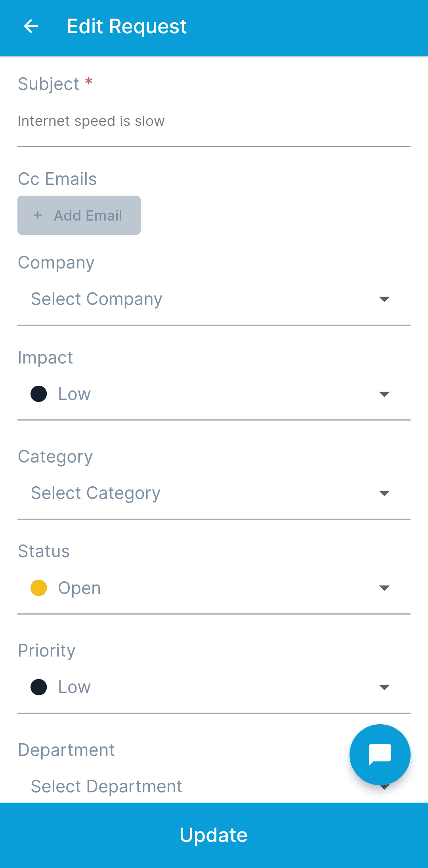This screenshot has height=868, width=428.
Task: Click the Edit Request header title
Action: coord(127,27)
